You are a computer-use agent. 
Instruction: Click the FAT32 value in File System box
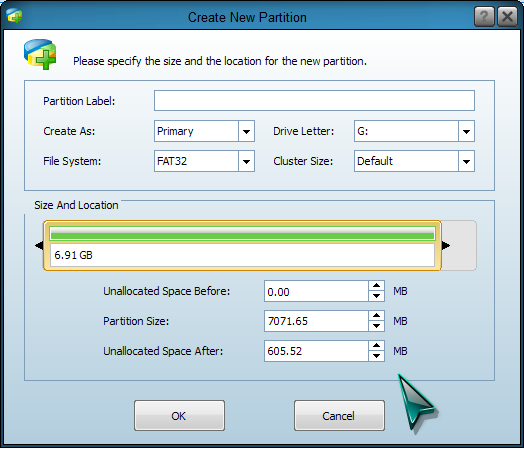(172, 161)
